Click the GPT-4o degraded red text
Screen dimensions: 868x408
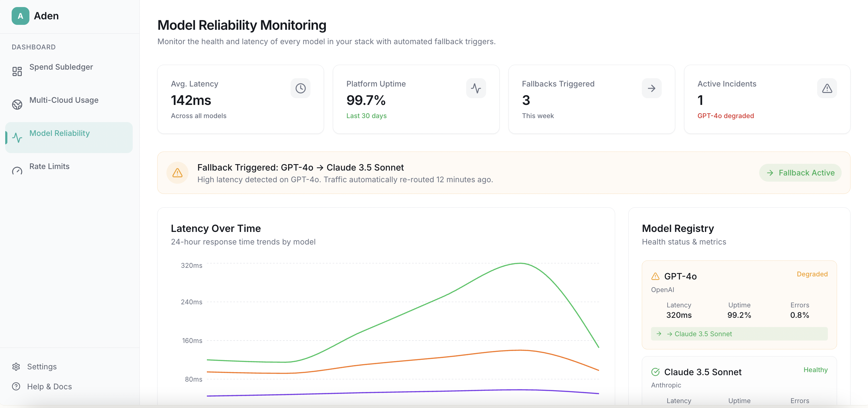coord(725,116)
